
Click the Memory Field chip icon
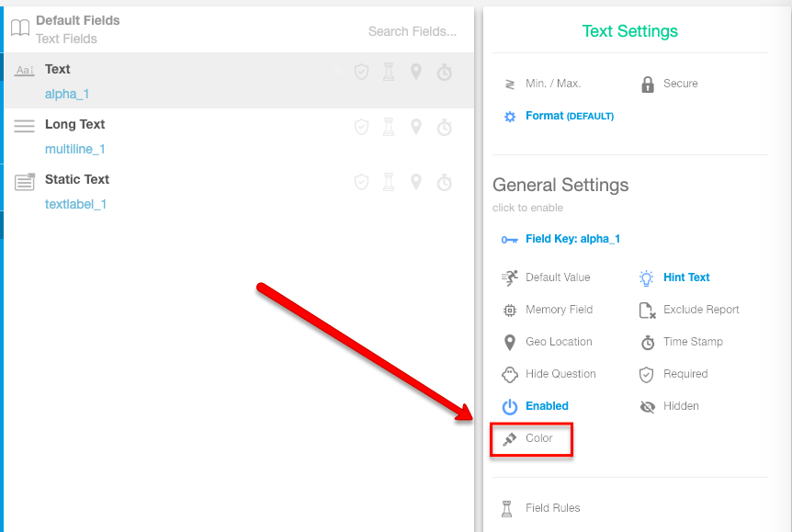510,310
